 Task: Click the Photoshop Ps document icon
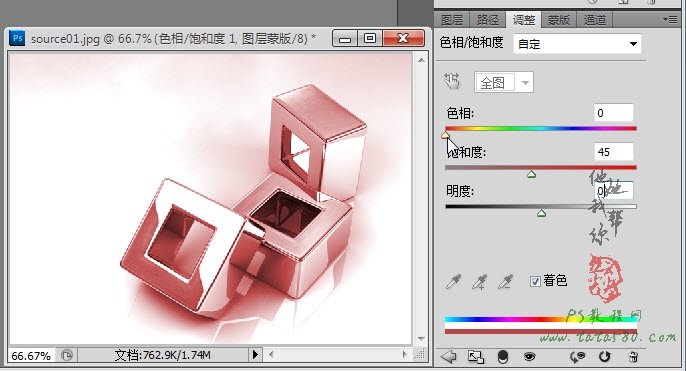tap(18, 38)
